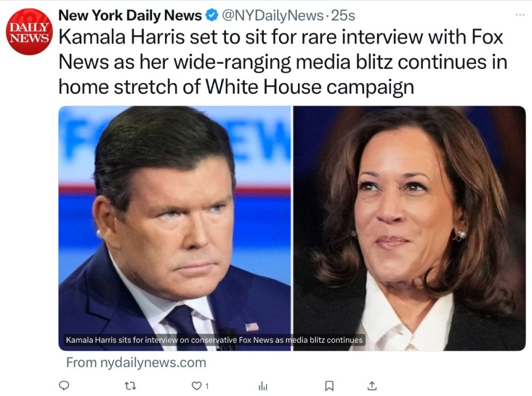The height and width of the screenshot is (396, 532).
Task: Follow the 'From nydailynews.com' source link
Action: pos(136,362)
